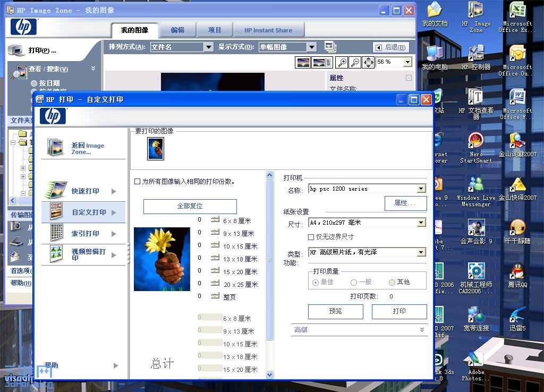Viewport: 544px width, 392px height.
Task: Click 预览 preview button
Action: [336, 311]
